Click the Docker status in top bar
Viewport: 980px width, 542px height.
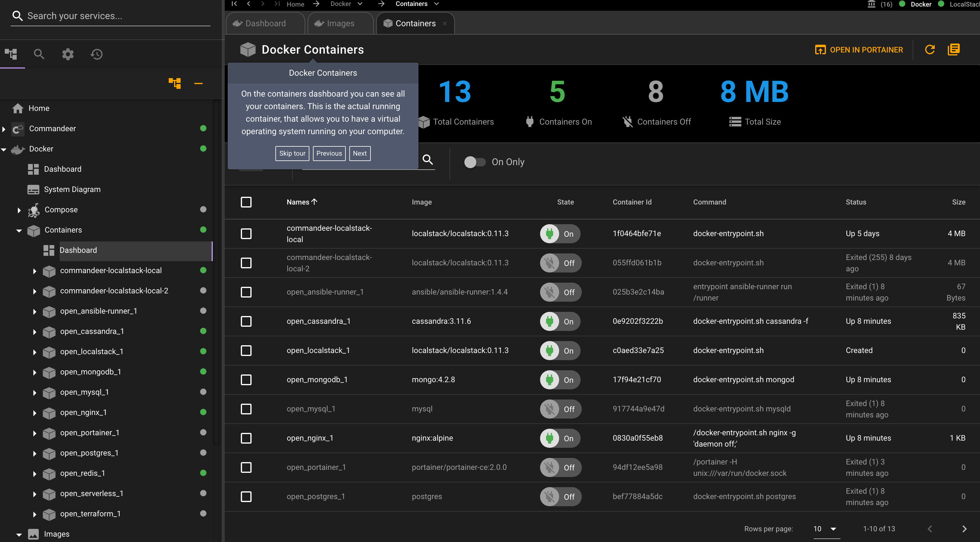tap(916, 4)
